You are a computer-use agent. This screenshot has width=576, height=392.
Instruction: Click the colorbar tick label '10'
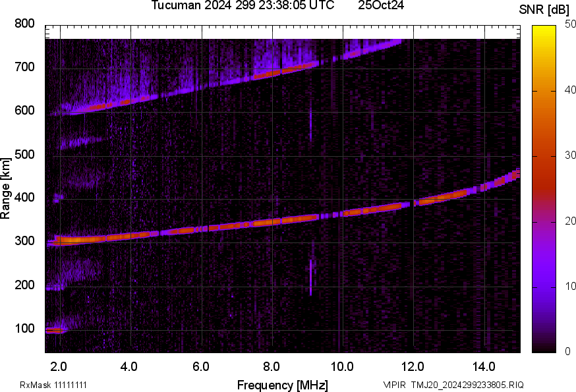(x=570, y=286)
